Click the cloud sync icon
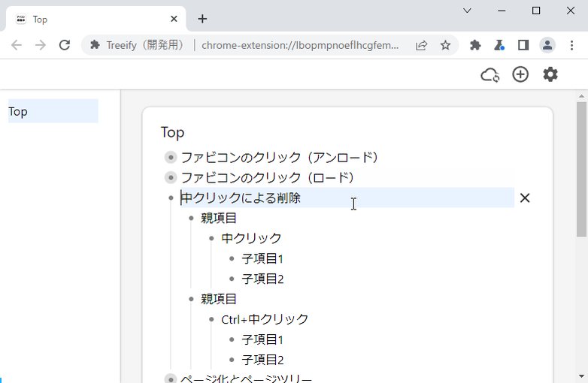This screenshot has width=588, height=383. point(489,75)
